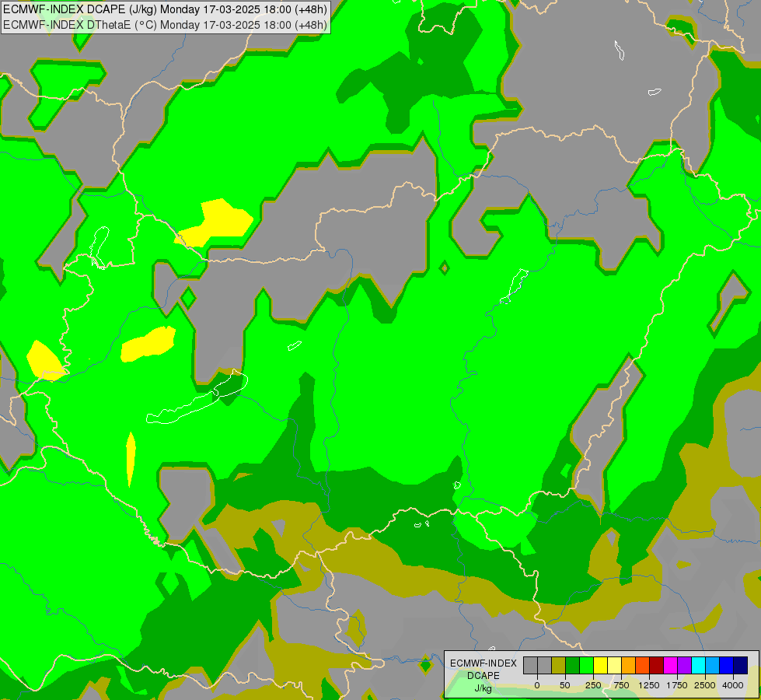The width and height of the screenshot is (761, 700).
Task: Pick the purple legend swatch
Action: click(x=684, y=666)
